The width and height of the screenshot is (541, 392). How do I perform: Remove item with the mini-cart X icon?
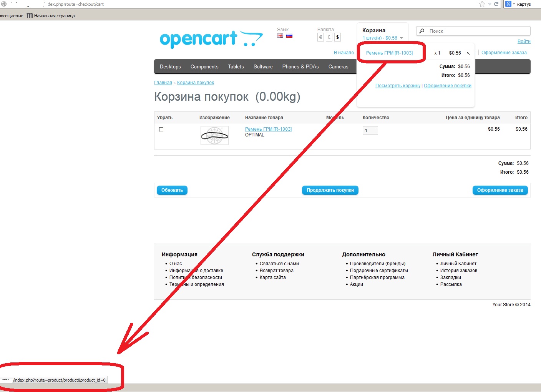point(468,53)
